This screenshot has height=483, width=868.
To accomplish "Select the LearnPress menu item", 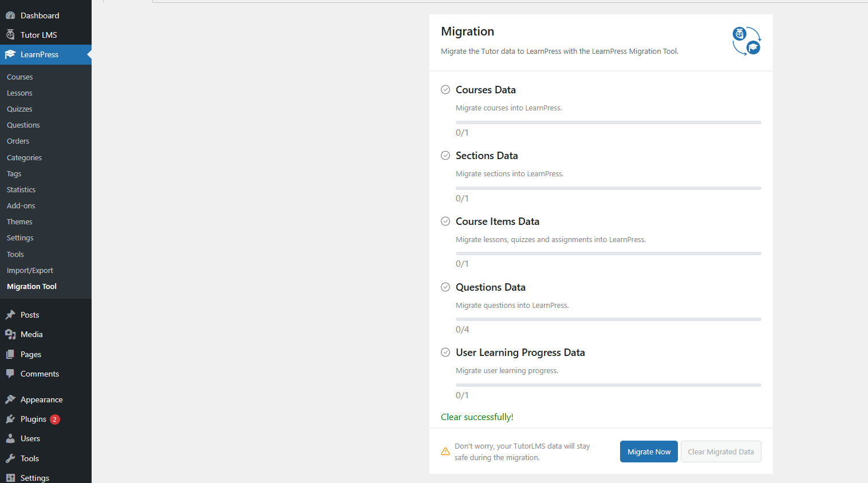I will [46, 54].
